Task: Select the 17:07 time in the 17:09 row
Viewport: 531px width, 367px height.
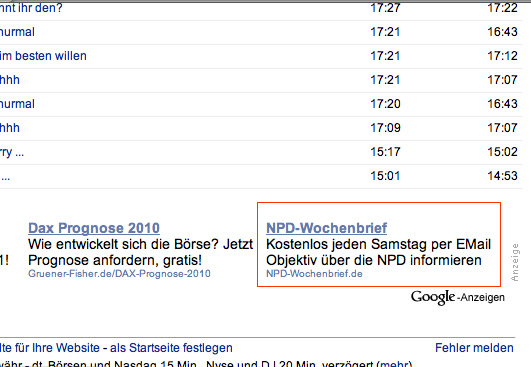Action: [502, 128]
